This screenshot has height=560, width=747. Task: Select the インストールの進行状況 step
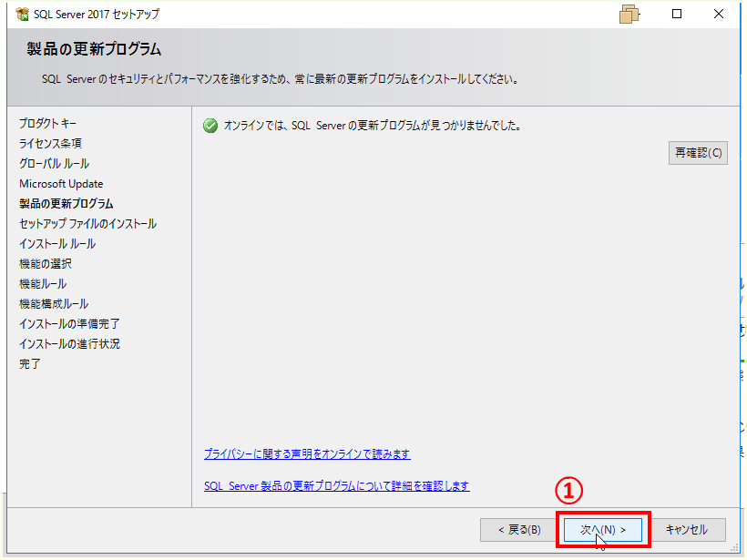[69, 343]
